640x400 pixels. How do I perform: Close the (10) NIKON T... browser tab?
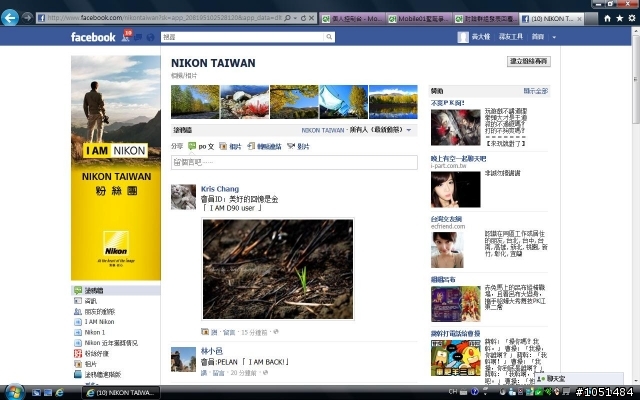tap(579, 19)
